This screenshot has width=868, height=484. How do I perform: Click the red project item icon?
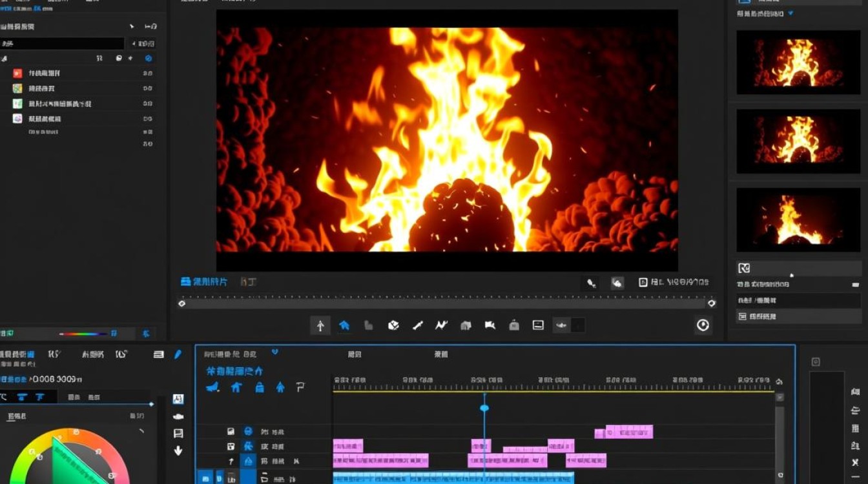pyautogui.click(x=17, y=74)
